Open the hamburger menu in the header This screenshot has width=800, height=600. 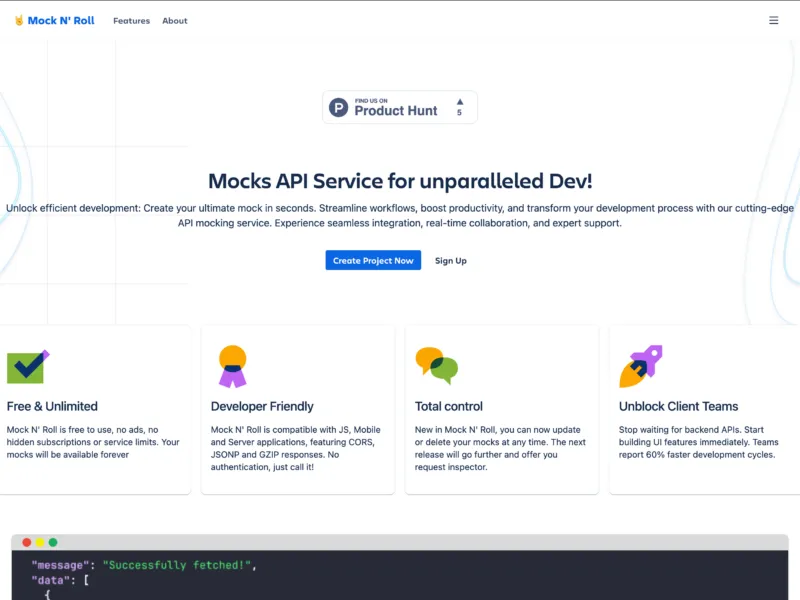773,20
